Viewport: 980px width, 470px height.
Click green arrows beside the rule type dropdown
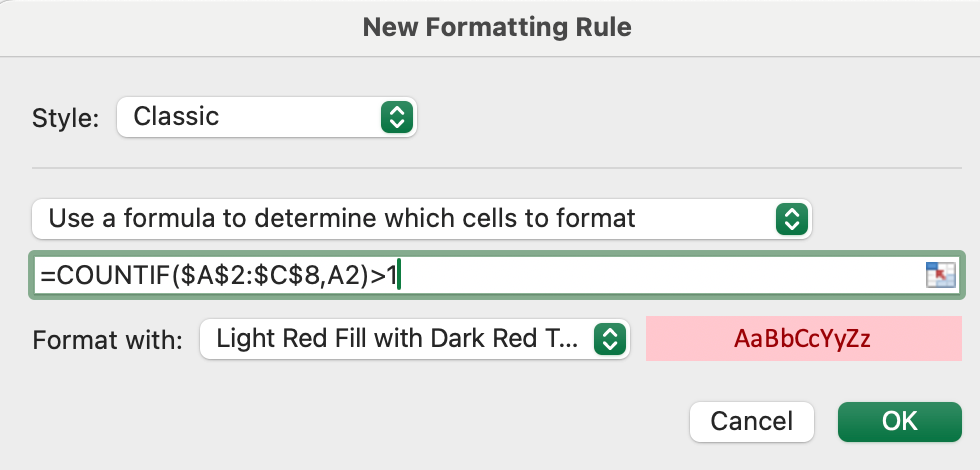click(792, 219)
